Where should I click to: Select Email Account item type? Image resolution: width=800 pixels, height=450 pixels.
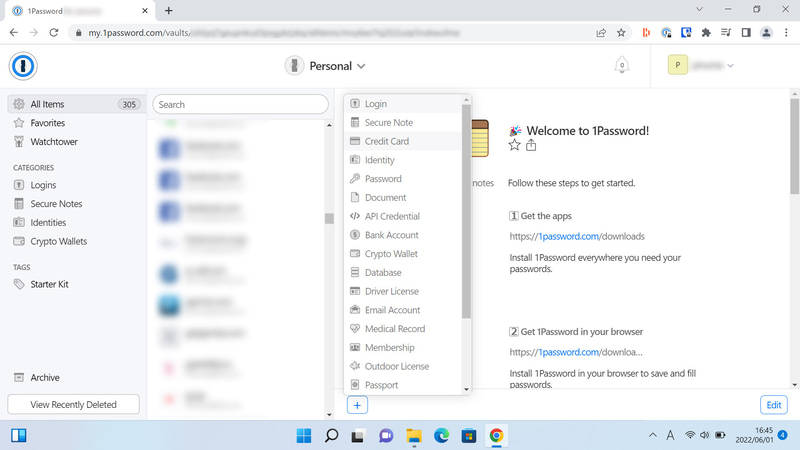[403, 310]
